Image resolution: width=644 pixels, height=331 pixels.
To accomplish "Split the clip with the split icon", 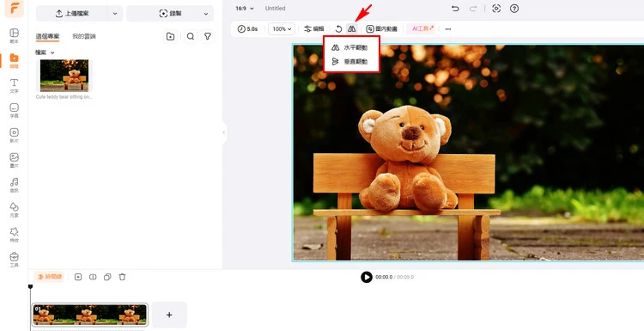I will coord(93,277).
